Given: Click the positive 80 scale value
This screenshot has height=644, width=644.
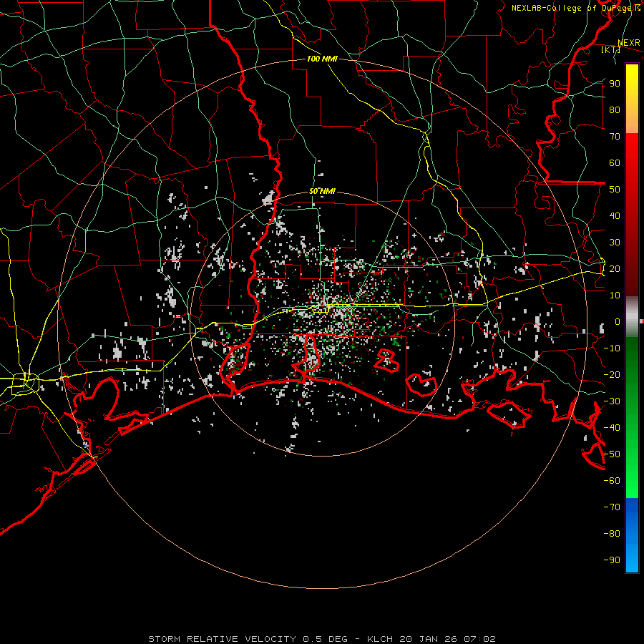Looking at the screenshot, I should pyautogui.click(x=615, y=109).
